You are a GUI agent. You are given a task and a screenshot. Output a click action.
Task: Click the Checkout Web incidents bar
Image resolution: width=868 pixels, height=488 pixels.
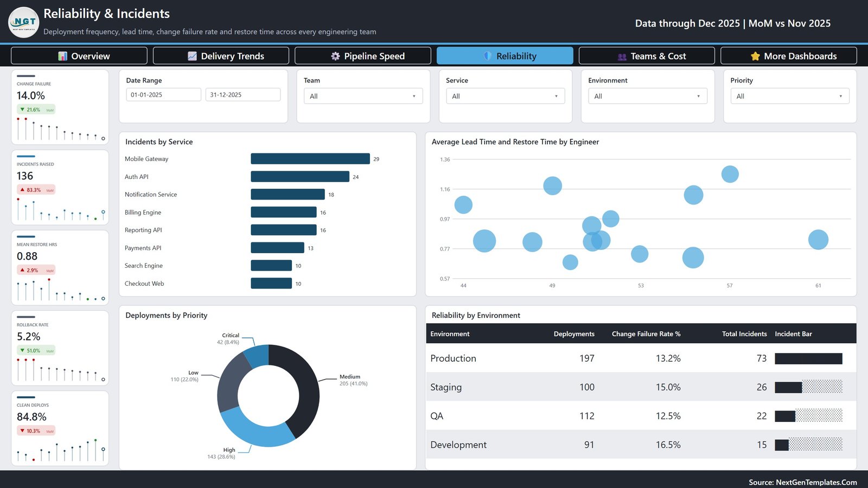click(271, 284)
